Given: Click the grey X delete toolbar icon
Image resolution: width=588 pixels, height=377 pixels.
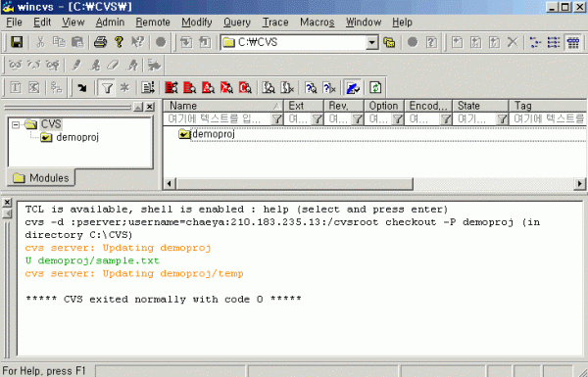Looking at the screenshot, I should [513, 42].
